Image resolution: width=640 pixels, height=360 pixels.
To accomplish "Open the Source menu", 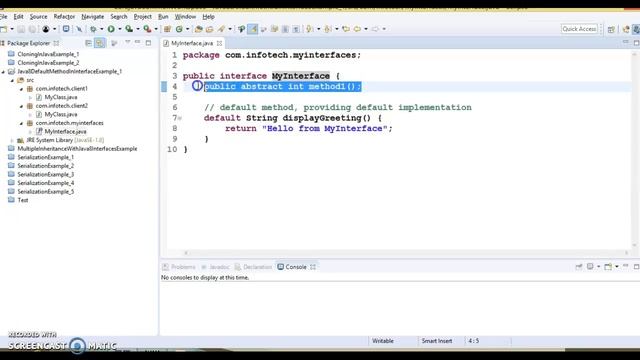I will tap(38, 17).
